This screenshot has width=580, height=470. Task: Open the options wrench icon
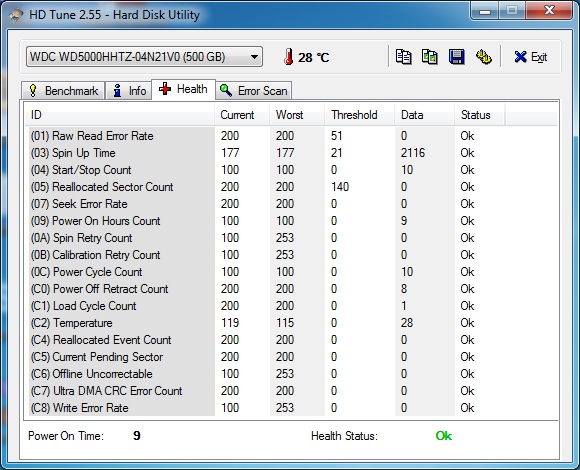tap(483, 57)
